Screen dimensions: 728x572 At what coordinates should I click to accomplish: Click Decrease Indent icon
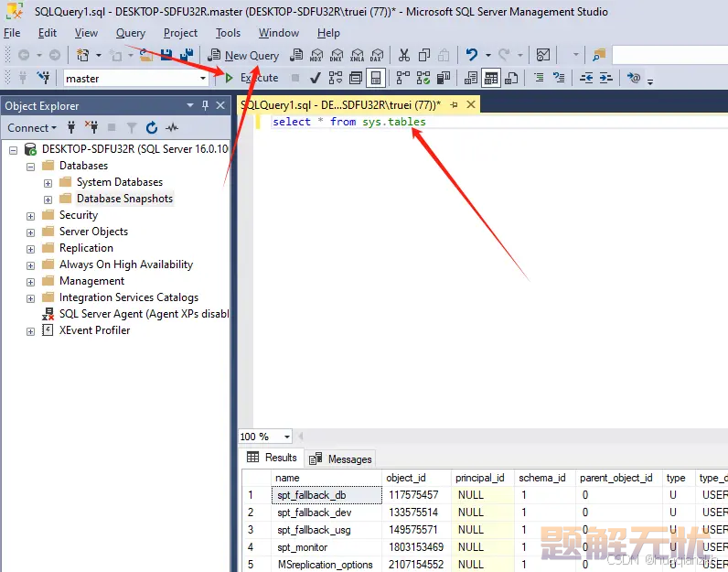click(586, 78)
